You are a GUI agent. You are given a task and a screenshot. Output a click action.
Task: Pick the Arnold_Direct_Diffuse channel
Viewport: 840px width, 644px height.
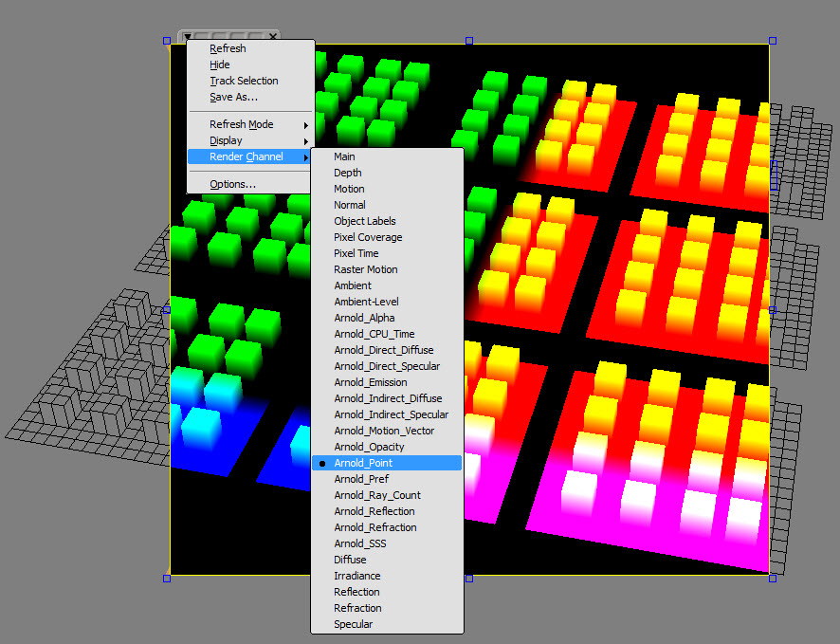point(383,350)
